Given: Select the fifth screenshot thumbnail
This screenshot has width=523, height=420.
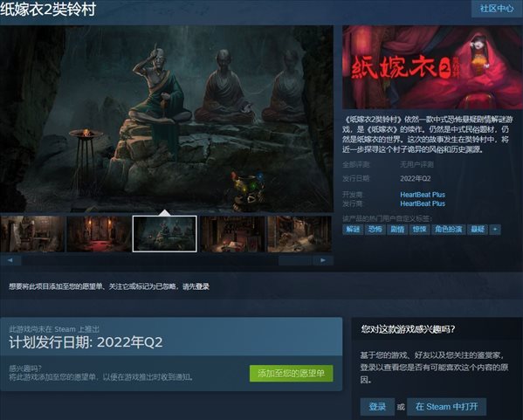Looking at the screenshot, I should tap(299, 234).
